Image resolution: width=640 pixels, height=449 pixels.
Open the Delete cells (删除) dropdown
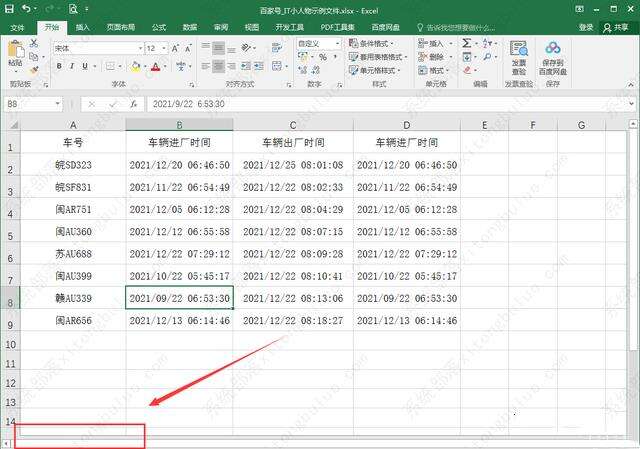coord(435,57)
